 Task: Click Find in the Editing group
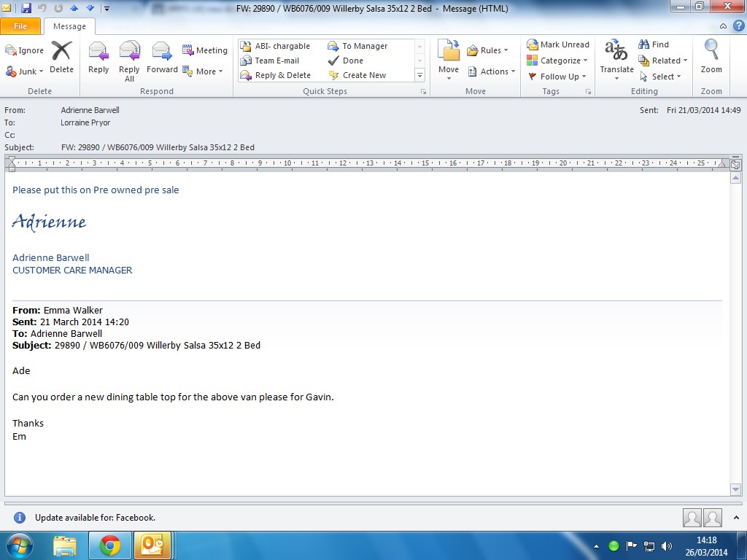(653, 44)
